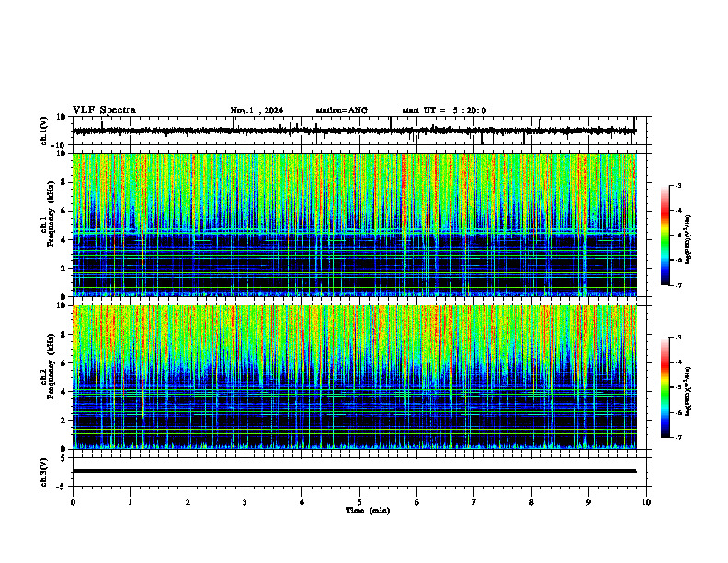This screenshot has height=563, width=728.
Task: Click time axis tick label "9"
Action: pyautogui.click(x=588, y=502)
